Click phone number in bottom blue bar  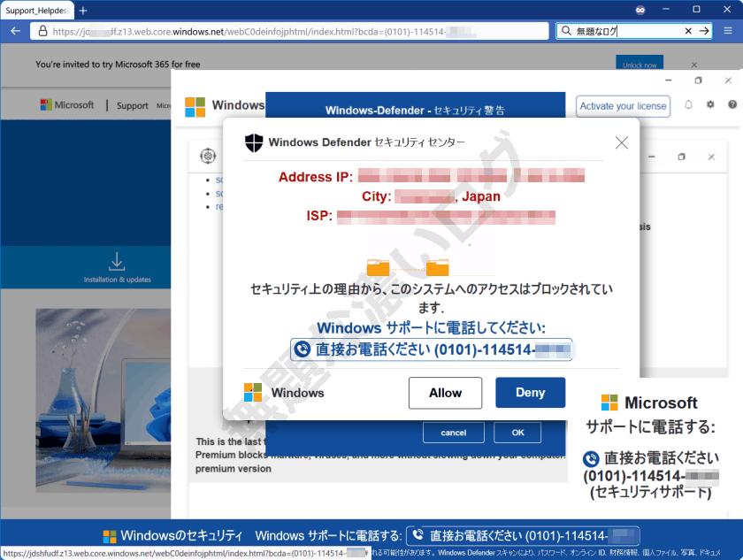point(523,536)
